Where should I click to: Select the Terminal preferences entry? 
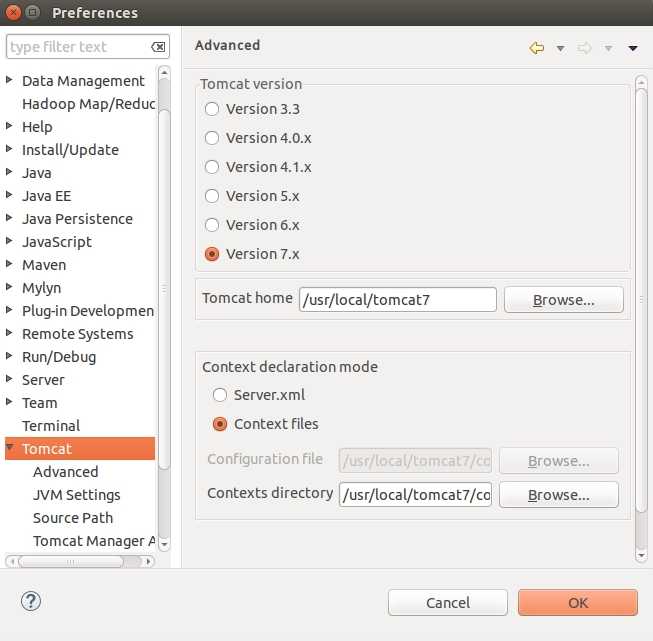tap(51, 426)
